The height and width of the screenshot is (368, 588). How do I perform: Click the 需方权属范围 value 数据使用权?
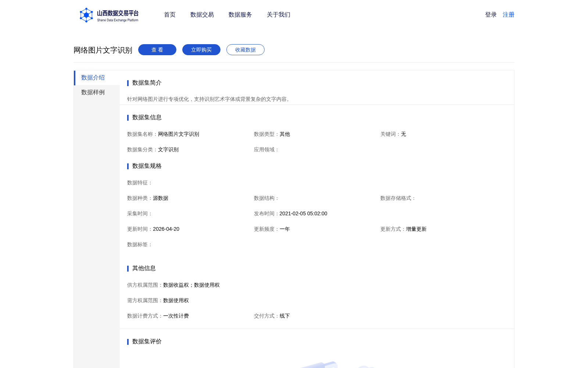[176, 301]
